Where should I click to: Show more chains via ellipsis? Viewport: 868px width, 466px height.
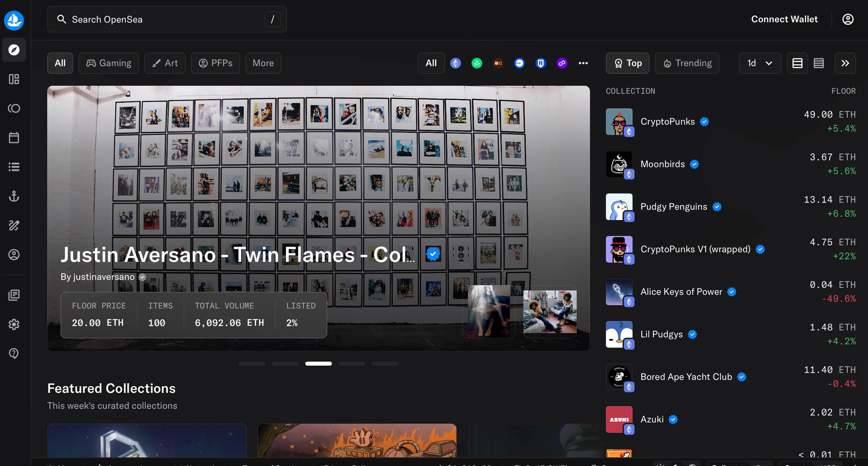(583, 63)
